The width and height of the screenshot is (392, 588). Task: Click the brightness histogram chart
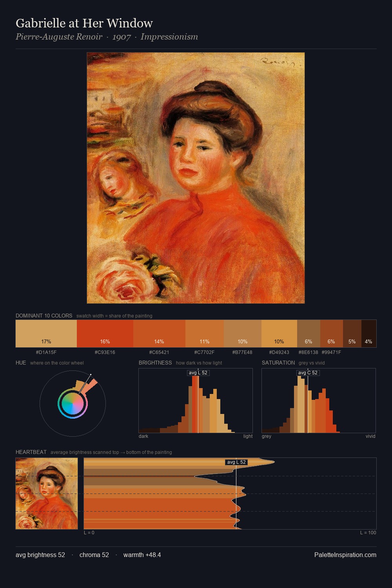tap(196, 401)
